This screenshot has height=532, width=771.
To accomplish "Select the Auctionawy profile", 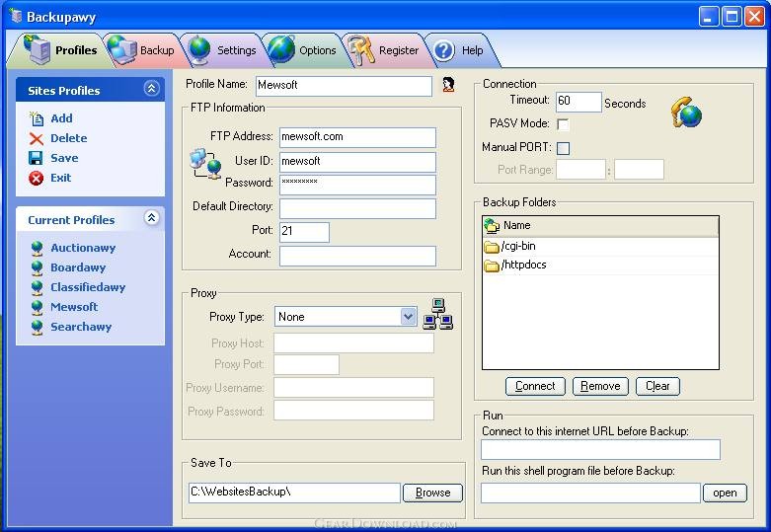I will [x=83, y=248].
